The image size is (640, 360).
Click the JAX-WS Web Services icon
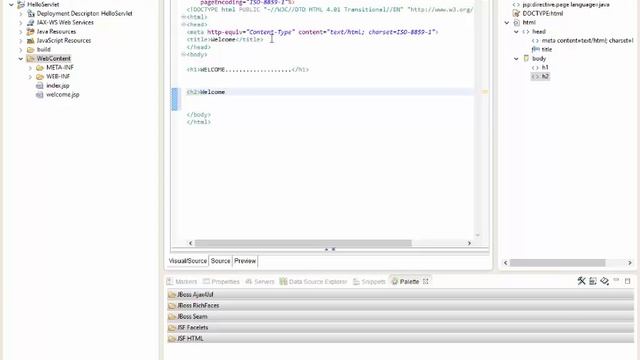pyautogui.click(x=31, y=22)
